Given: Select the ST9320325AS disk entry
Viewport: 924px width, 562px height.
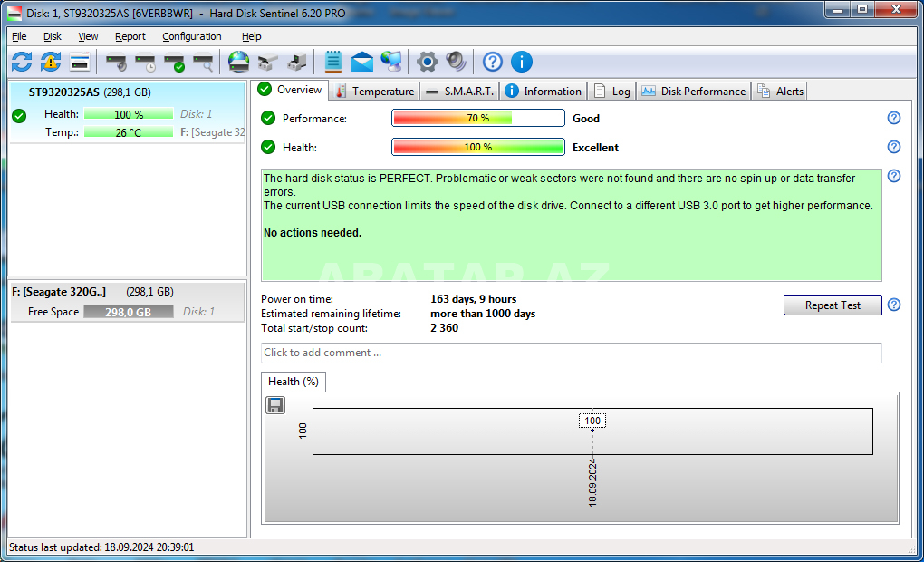Looking at the screenshot, I should (x=128, y=111).
